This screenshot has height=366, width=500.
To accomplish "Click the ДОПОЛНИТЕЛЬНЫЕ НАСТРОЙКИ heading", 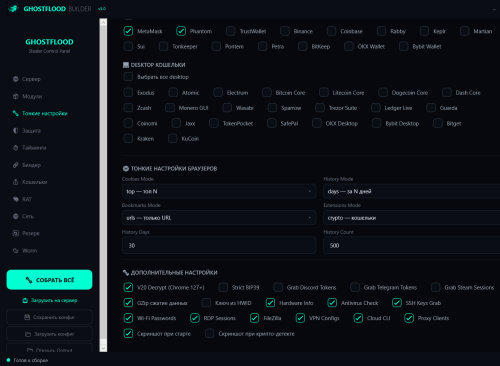I will click(174, 273).
